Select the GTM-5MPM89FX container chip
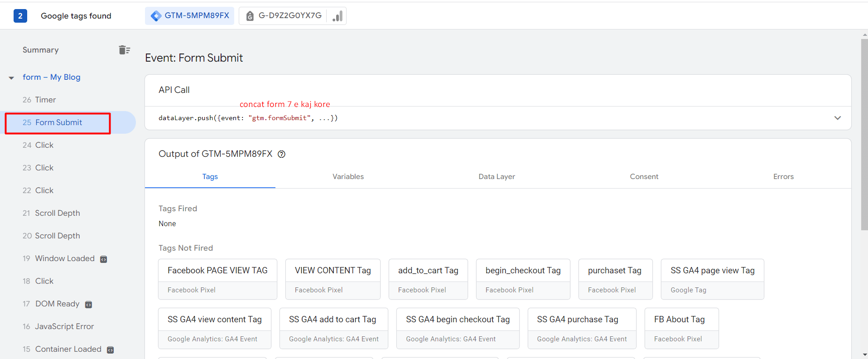 coord(189,16)
